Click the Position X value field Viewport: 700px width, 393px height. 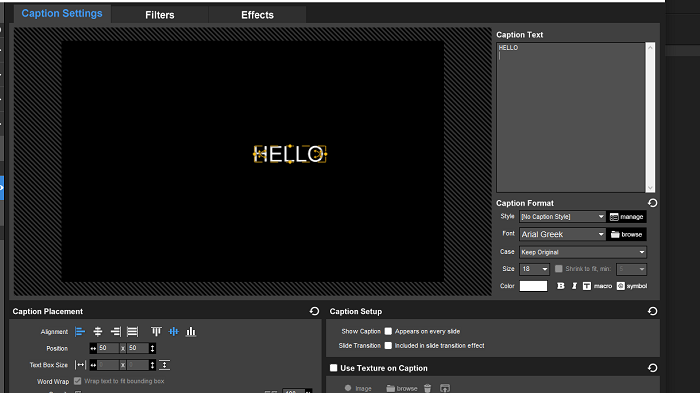108,348
